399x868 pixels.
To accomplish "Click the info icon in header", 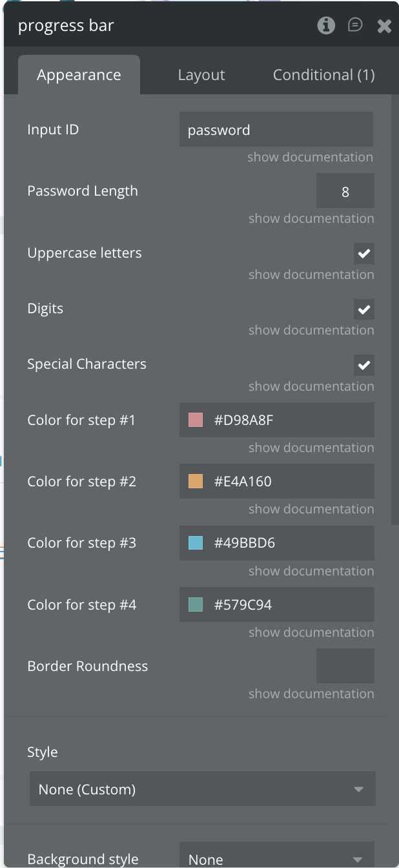I will click(x=326, y=25).
